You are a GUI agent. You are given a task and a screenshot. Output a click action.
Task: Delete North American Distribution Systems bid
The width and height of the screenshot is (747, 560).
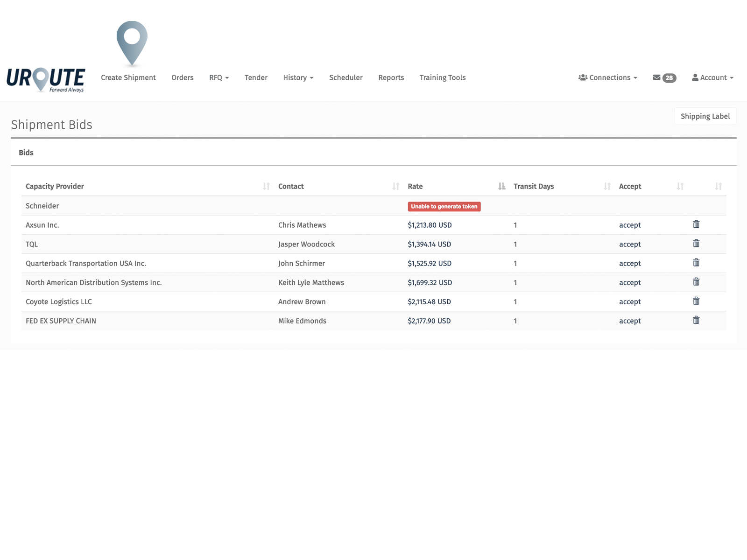tap(696, 282)
